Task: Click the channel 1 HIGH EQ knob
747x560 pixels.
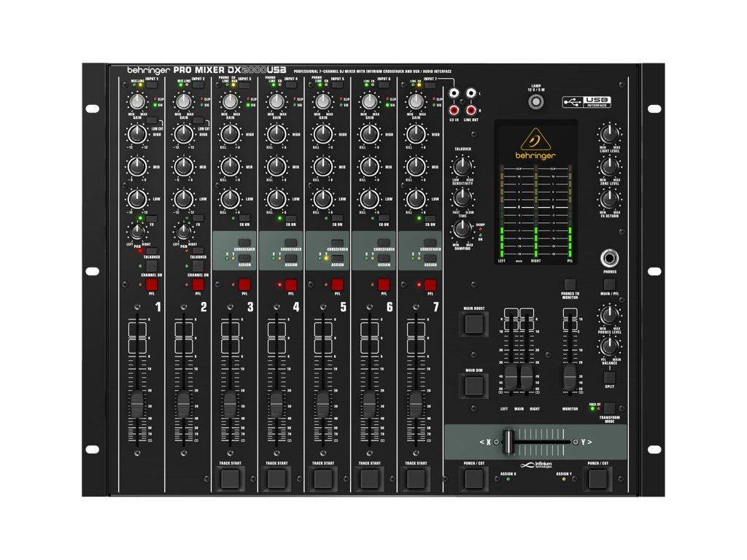Action: point(137,134)
